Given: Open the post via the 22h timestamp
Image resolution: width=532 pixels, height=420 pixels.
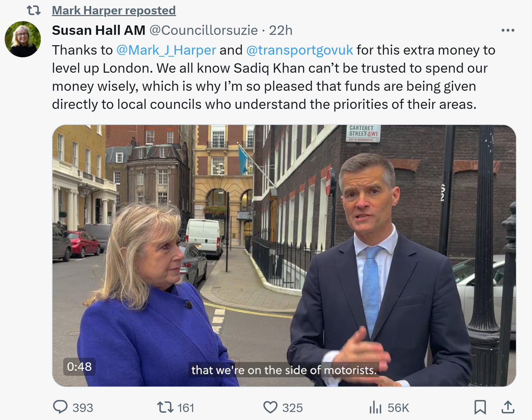Looking at the screenshot, I should tap(281, 30).
